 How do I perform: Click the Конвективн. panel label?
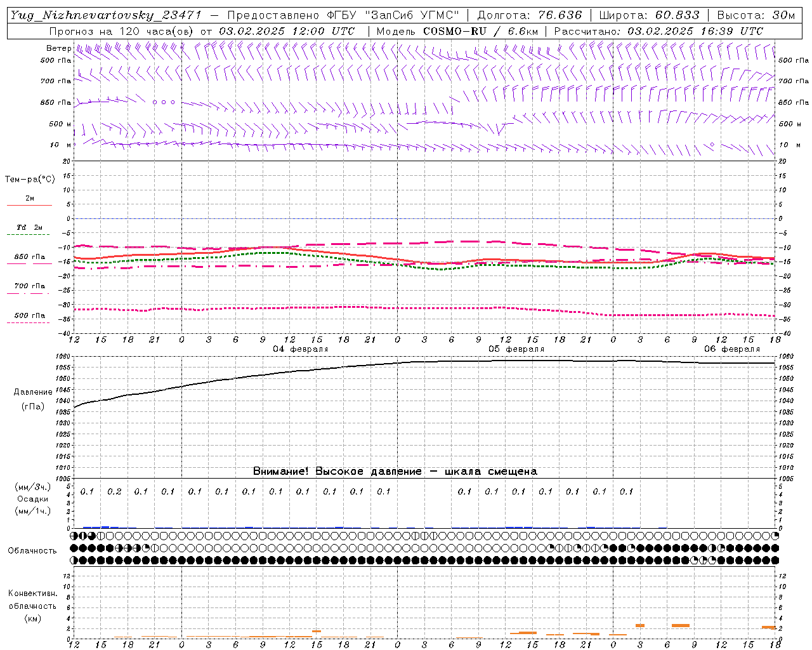[x=33, y=594]
